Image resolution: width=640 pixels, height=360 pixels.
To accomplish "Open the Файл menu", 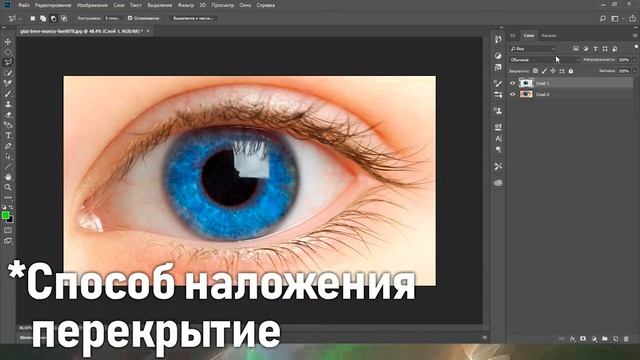I will 24,5.
